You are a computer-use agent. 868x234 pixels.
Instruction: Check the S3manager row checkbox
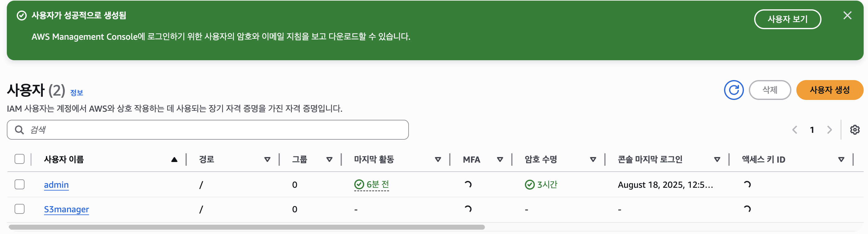(20, 209)
